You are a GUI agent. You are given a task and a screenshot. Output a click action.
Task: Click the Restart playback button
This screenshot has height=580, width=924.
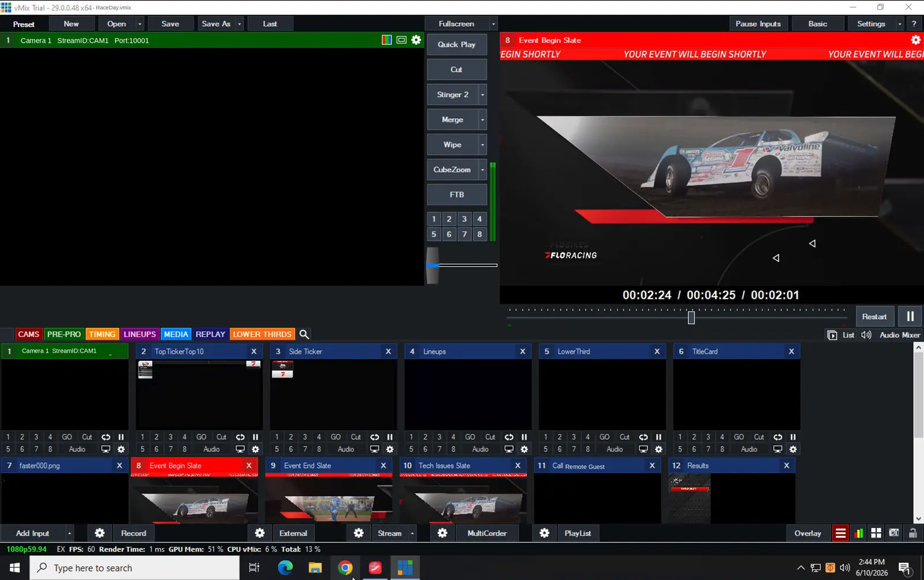coord(874,316)
